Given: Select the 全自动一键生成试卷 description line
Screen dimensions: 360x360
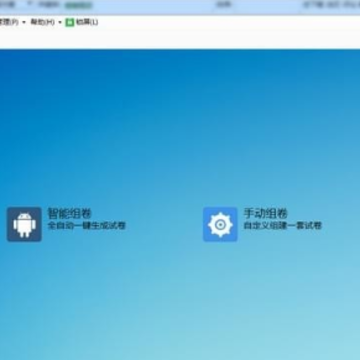Looking at the screenshot, I should pos(87,226).
